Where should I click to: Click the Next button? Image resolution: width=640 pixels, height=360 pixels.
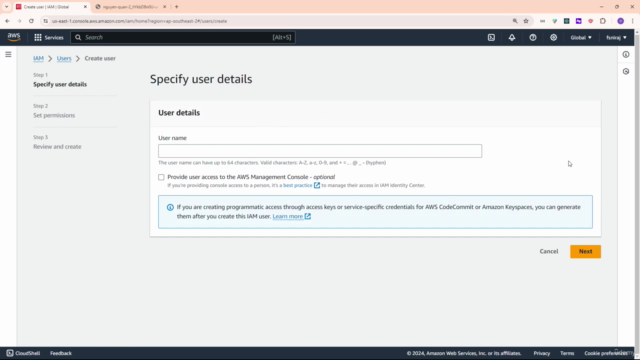(585, 251)
